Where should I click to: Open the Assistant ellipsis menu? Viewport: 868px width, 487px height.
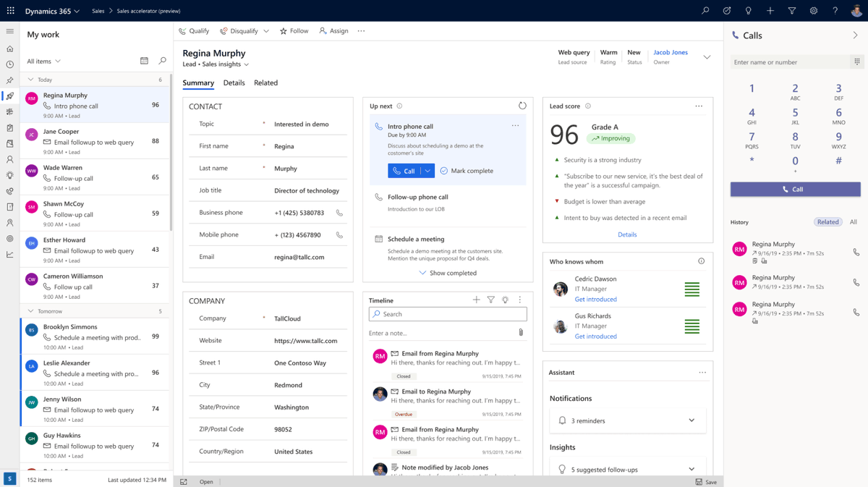702,373
